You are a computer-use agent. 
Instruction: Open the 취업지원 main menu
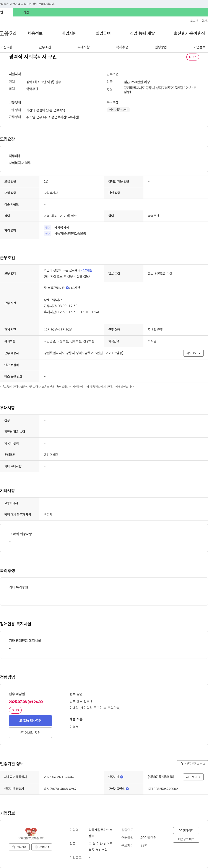click(x=69, y=33)
